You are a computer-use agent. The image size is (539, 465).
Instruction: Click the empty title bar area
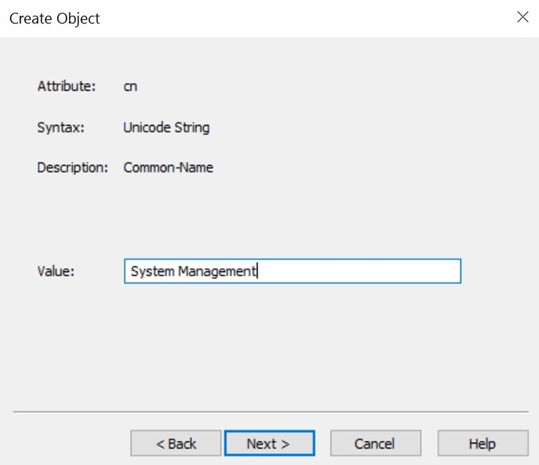[306, 18]
